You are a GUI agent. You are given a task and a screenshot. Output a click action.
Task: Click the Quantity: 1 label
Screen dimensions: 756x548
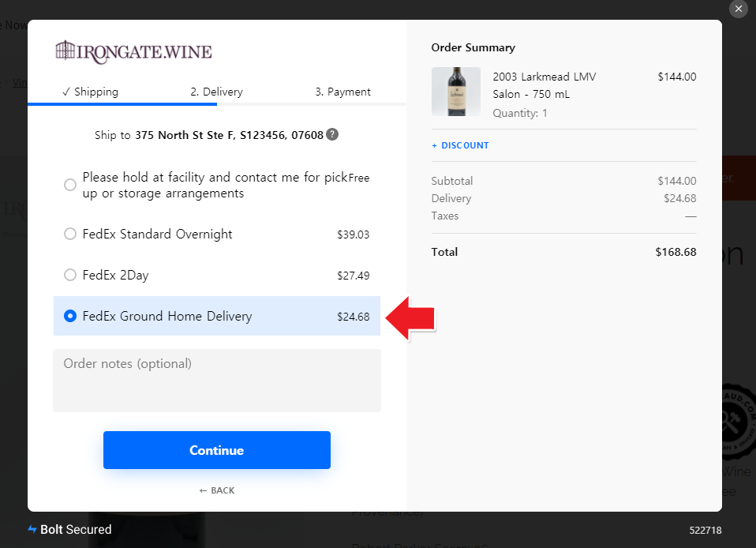pyautogui.click(x=520, y=113)
